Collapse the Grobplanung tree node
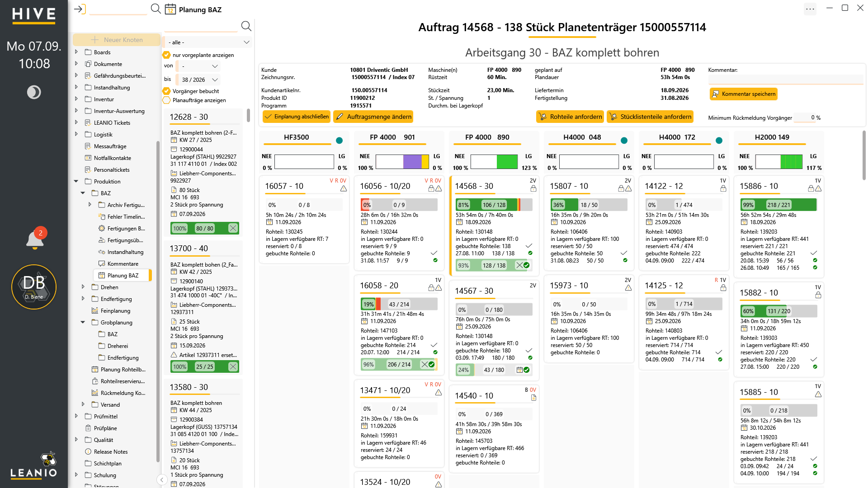The height and width of the screenshot is (488, 868). pos(83,322)
